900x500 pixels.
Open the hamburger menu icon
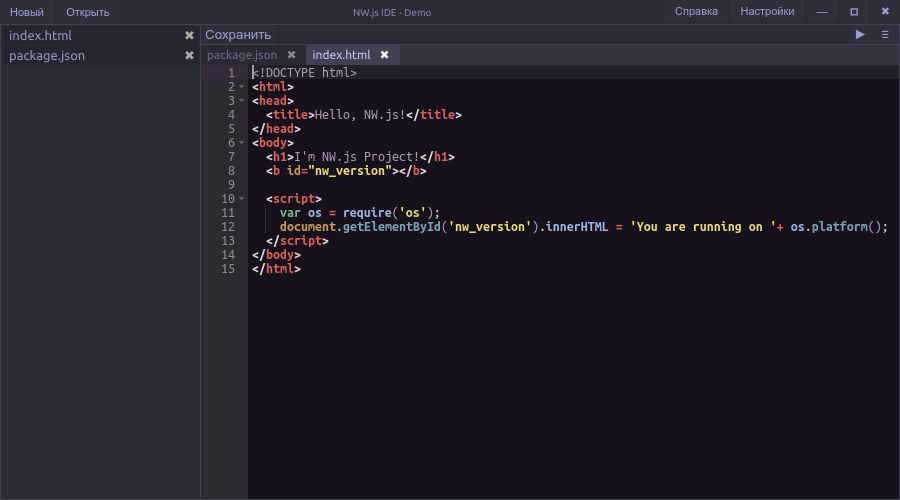point(885,34)
